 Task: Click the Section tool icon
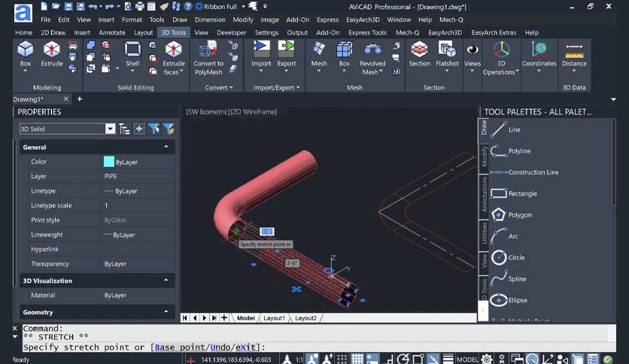[x=420, y=50]
